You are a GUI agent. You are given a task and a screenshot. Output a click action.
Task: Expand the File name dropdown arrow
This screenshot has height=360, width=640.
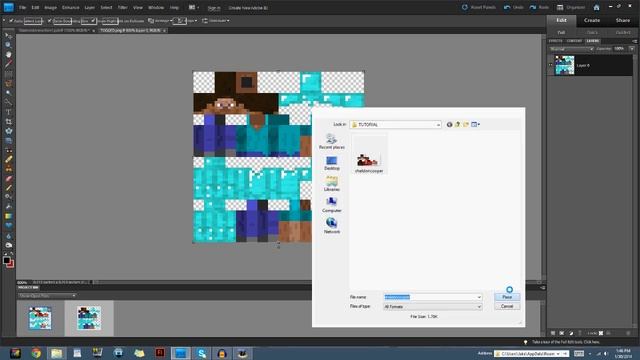point(479,297)
